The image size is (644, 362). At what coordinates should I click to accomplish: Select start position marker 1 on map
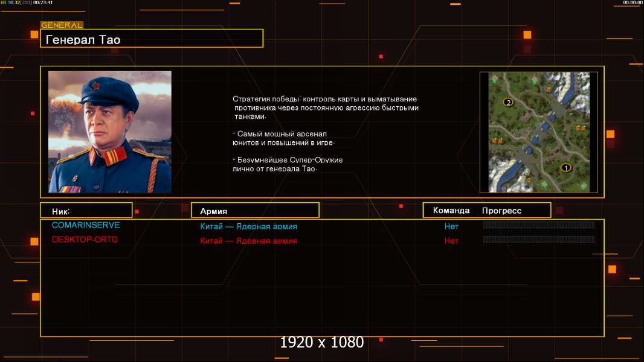(x=566, y=168)
